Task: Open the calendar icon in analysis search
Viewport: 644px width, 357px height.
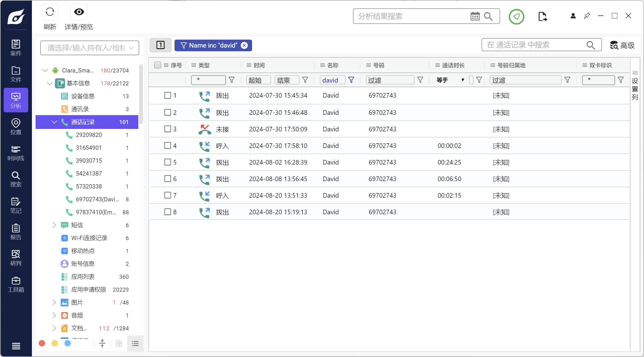Action: coord(475,16)
